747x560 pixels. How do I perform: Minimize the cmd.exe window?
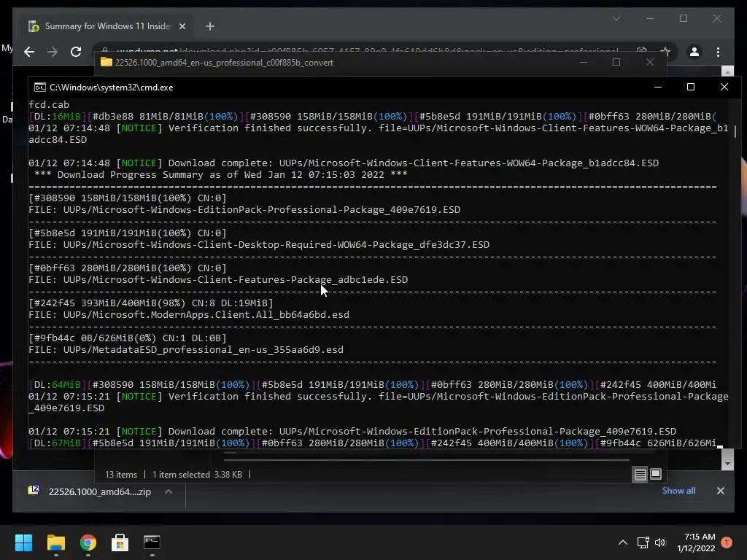point(658,87)
